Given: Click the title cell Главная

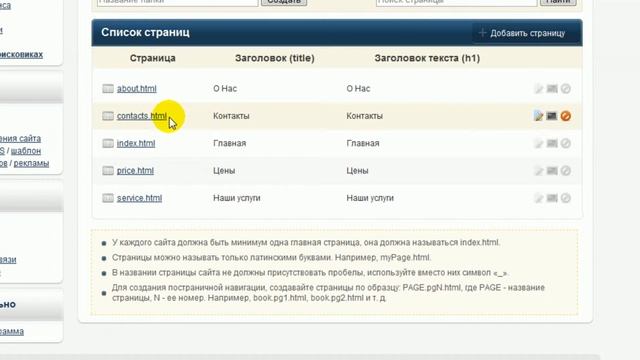Looking at the screenshot, I should coord(229,143).
